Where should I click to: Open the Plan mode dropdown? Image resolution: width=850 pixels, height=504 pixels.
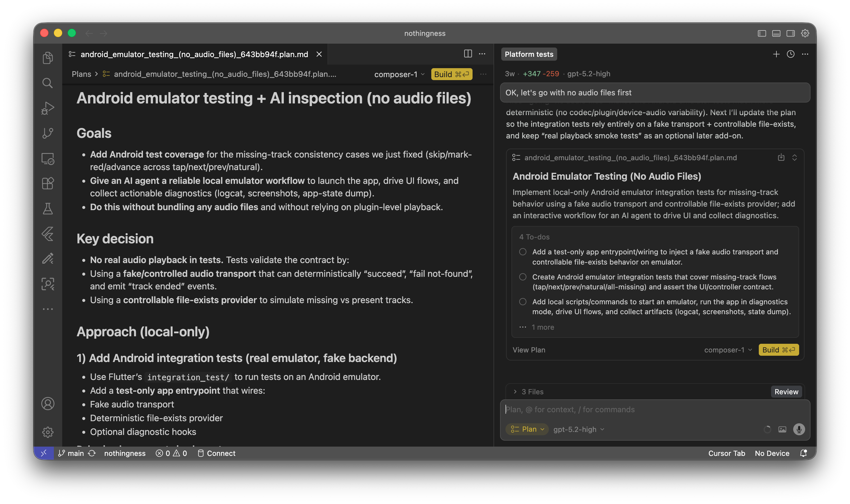tap(527, 429)
